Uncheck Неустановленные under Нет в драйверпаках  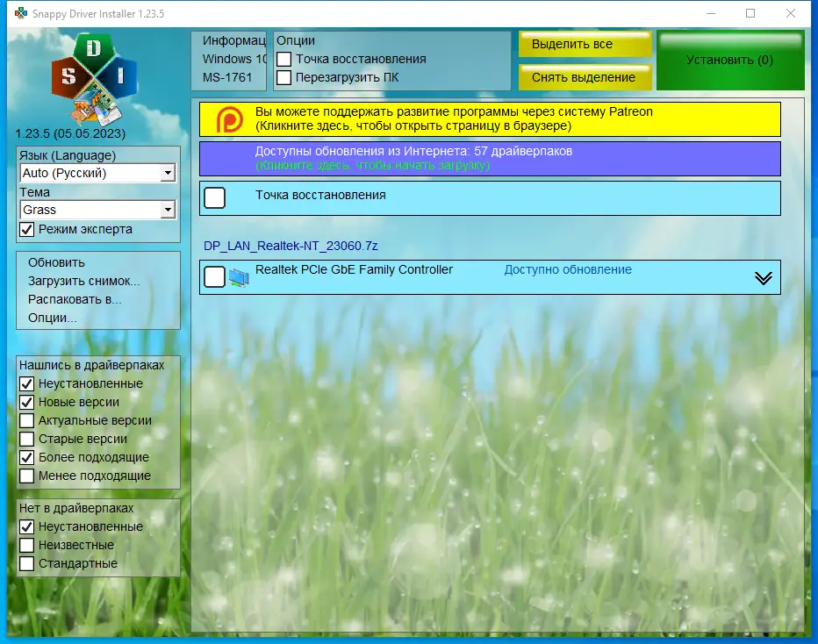tap(27, 526)
